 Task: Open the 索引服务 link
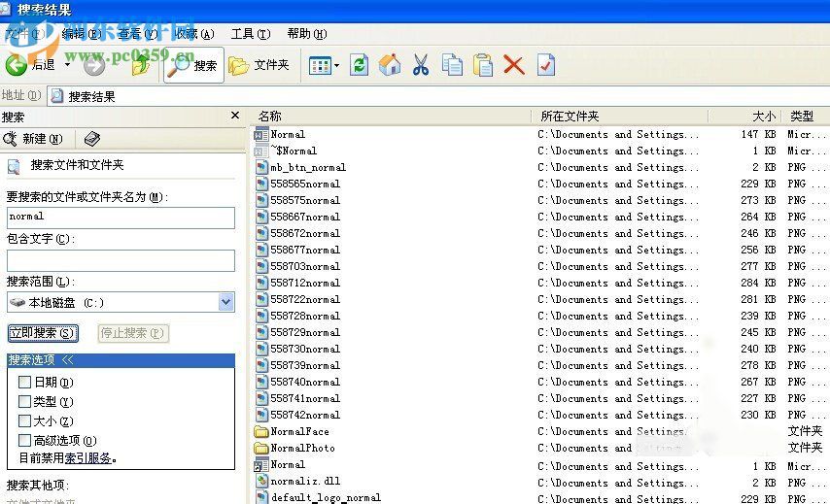[87, 458]
